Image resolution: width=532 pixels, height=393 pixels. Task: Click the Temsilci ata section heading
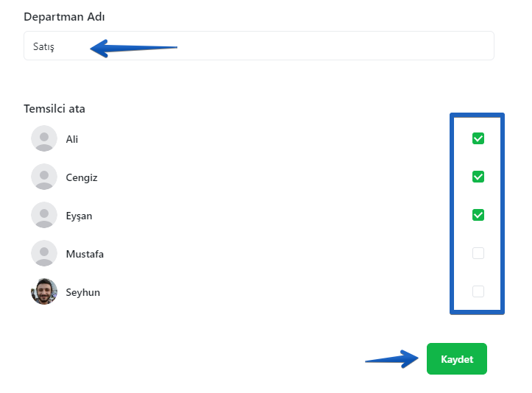pos(54,109)
